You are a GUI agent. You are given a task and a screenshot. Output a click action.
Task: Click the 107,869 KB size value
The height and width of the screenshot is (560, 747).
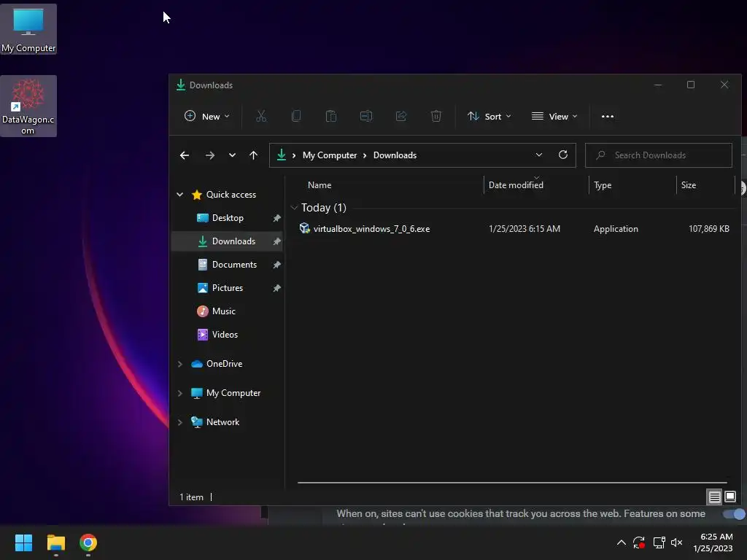pos(709,229)
